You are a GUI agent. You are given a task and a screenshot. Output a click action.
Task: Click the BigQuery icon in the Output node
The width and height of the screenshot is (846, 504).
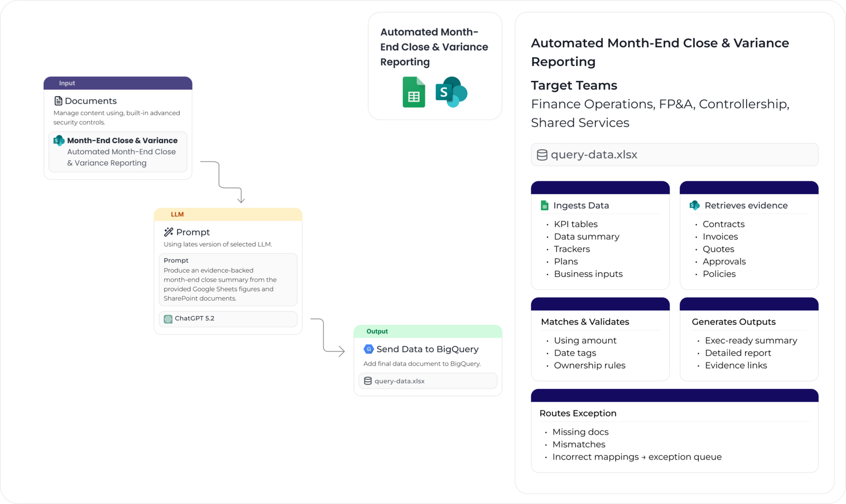[x=367, y=349]
